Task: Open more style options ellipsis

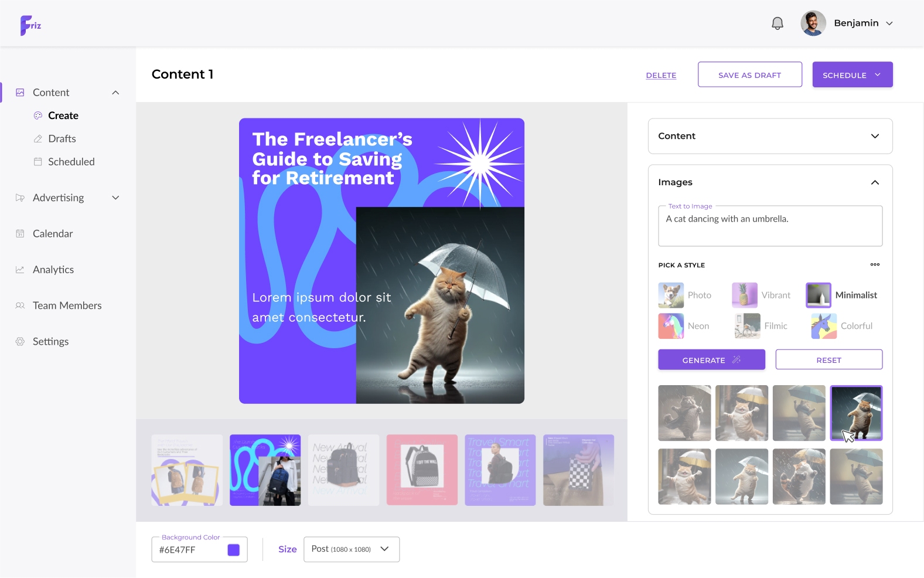Action: tap(875, 264)
